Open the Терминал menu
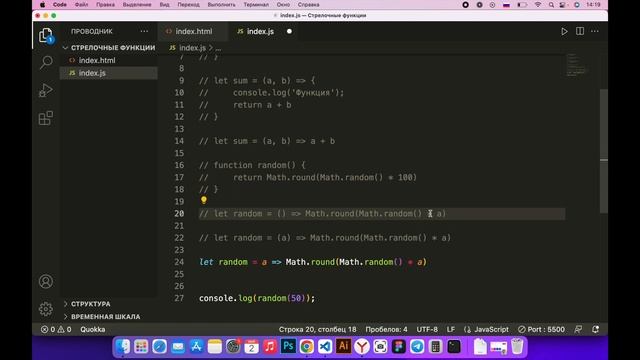This screenshot has width=640, height=360. point(256,4)
